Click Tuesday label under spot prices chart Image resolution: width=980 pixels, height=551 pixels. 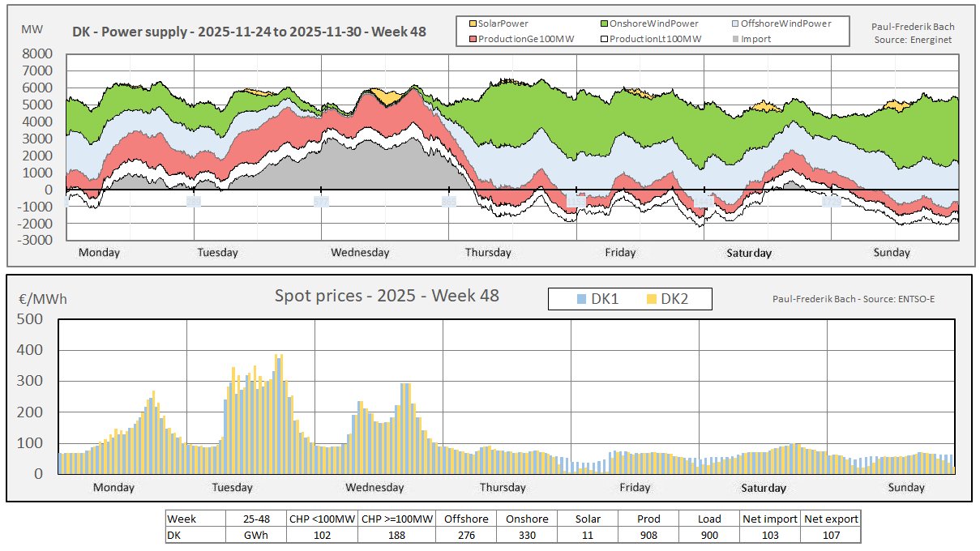(232, 488)
